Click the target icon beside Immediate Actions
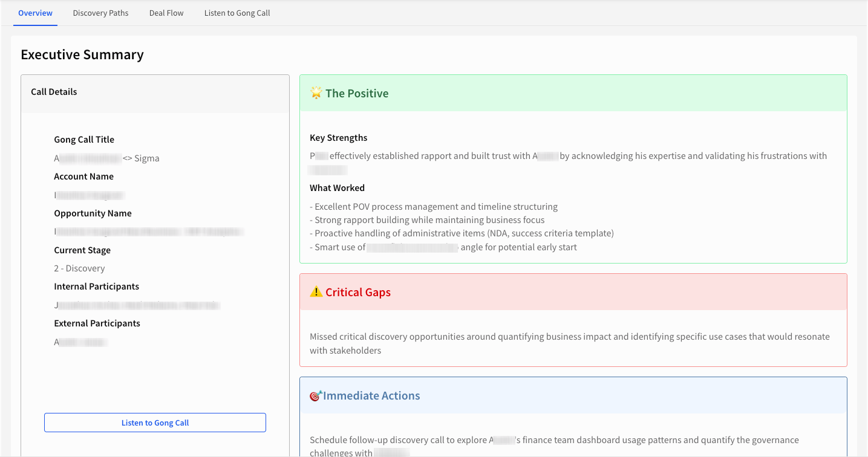The height and width of the screenshot is (457, 868). (316, 396)
